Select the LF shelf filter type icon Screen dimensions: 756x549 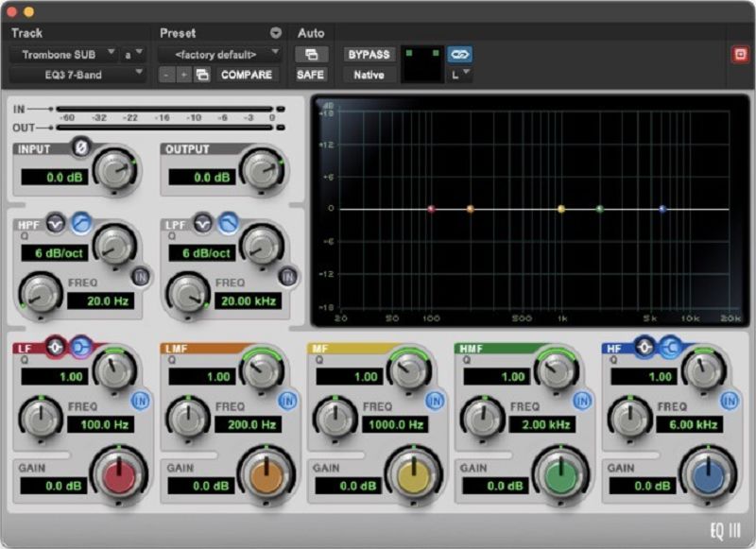coord(81,347)
